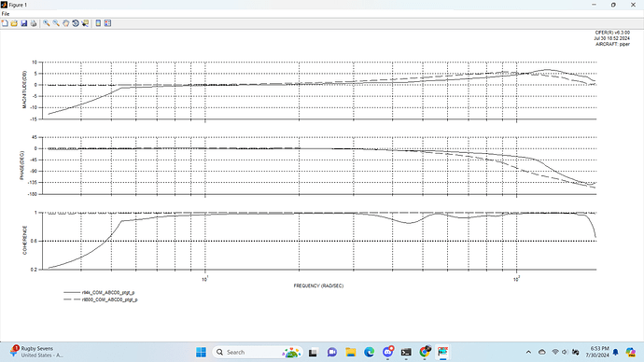Viewport: 644px width, 362px height.
Task: Select the Zoom Out magnifier tool
Action: 56,23
